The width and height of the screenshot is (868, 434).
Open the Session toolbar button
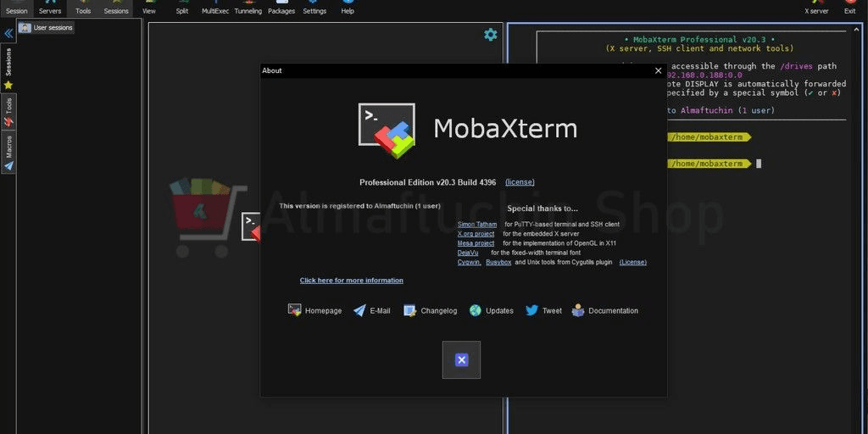coord(17,8)
